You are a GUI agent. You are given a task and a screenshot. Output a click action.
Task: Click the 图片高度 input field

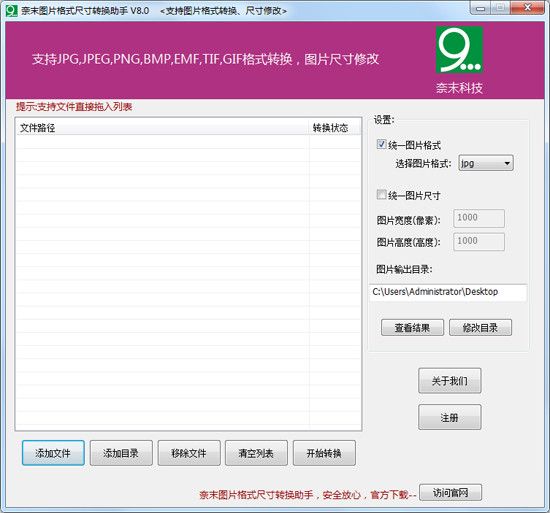479,242
